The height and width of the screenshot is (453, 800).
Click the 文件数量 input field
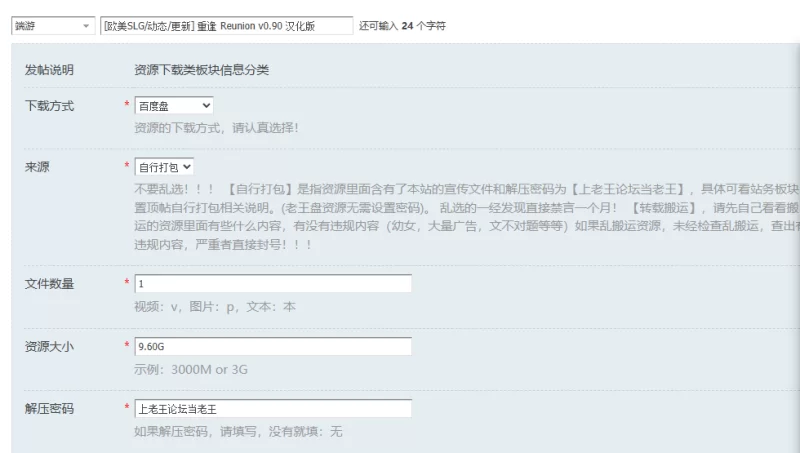coord(273,284)
